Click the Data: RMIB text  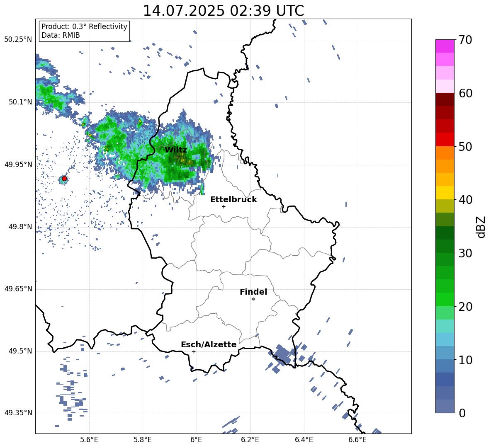tap(61, 35)
